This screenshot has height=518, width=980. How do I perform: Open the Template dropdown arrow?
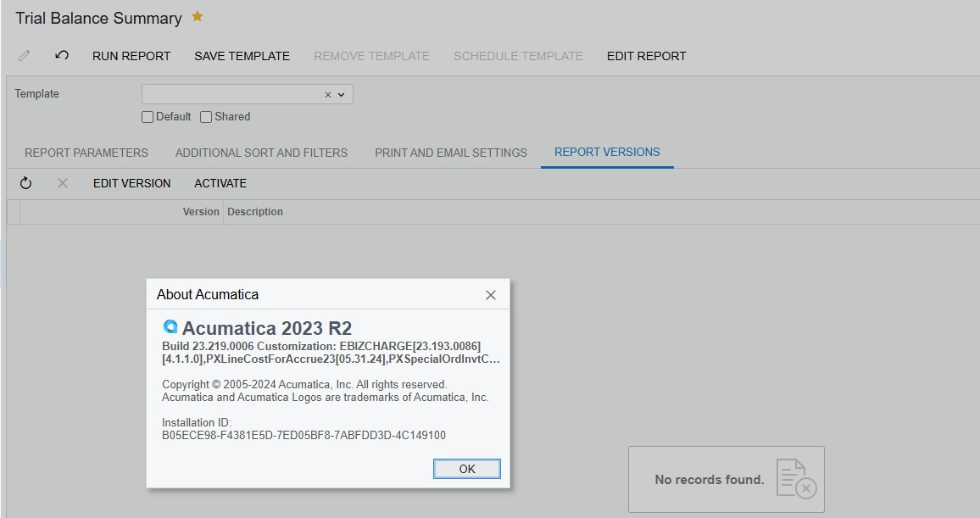[342, 95]
